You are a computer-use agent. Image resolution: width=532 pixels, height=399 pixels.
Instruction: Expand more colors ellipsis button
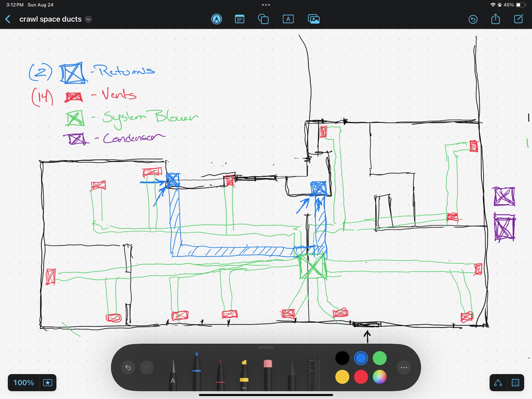403,367
